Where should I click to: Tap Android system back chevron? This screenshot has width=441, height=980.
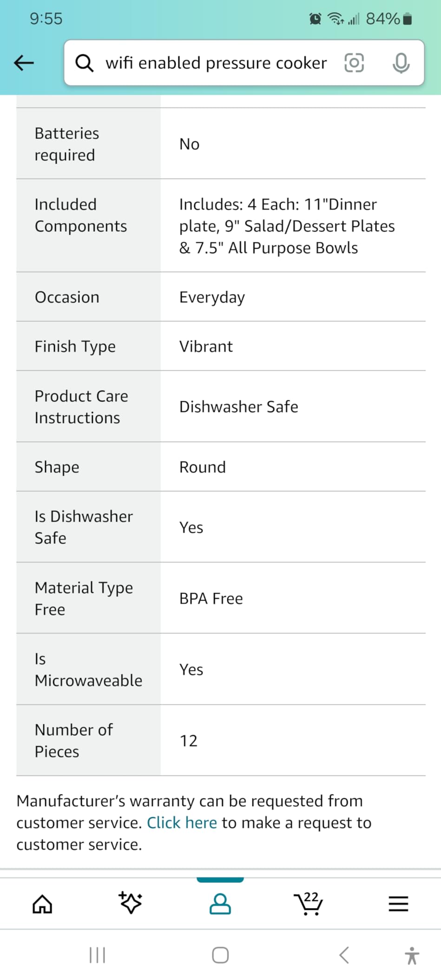[x=344, y=955]
